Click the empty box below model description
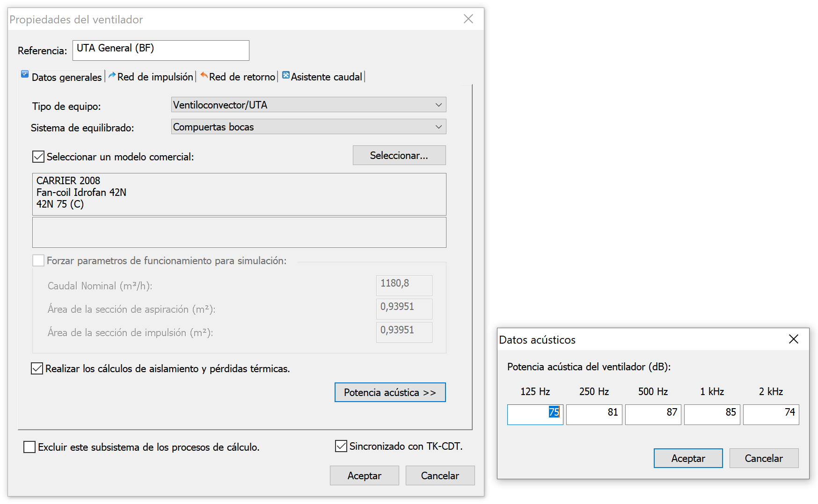The height and width of the screenshot is (504, 818). click(x=239, y=232)
